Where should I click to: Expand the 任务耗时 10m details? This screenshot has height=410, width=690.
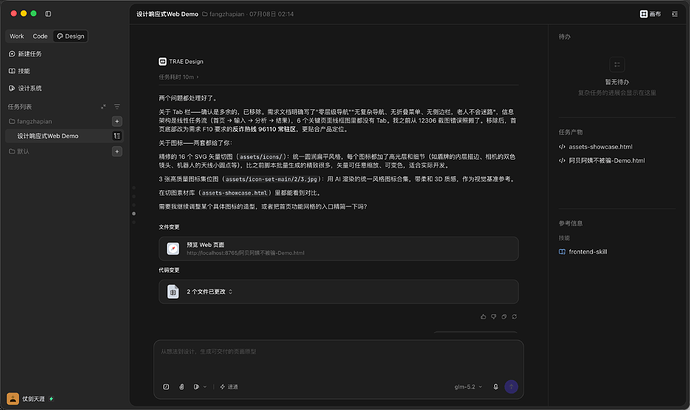(x=179, y=77)
